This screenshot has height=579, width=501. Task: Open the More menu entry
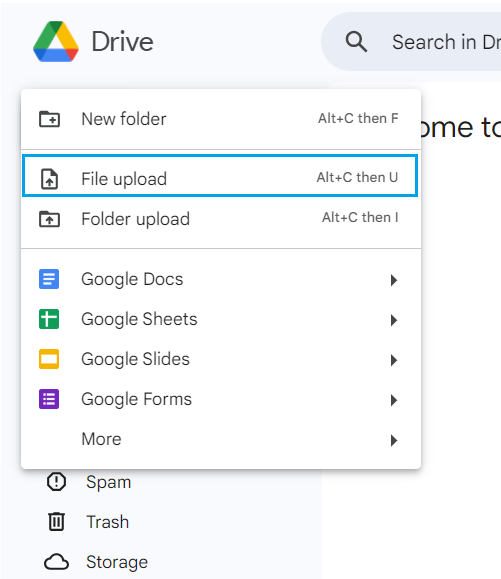[x=221, y=439]
